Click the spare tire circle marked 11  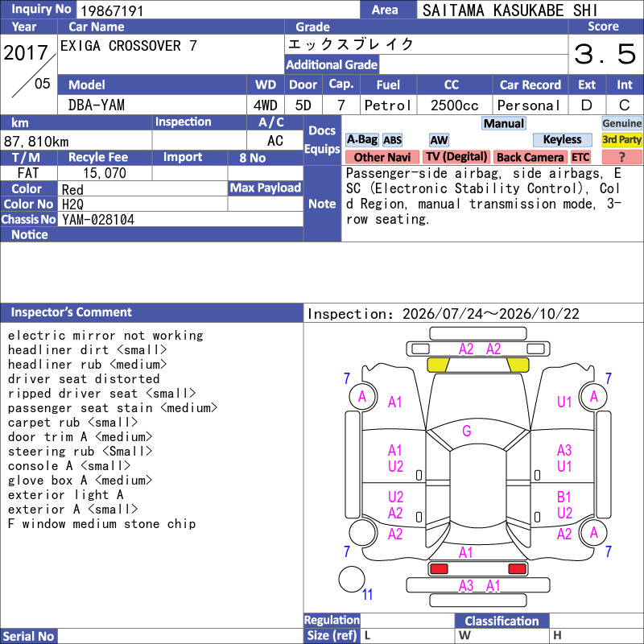[x=352, y=579]
